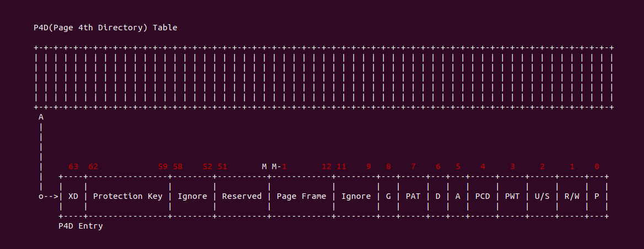Click the P present bit field
Image resolution: width=644 pixels, height=249 pixels.
[597, 196]
